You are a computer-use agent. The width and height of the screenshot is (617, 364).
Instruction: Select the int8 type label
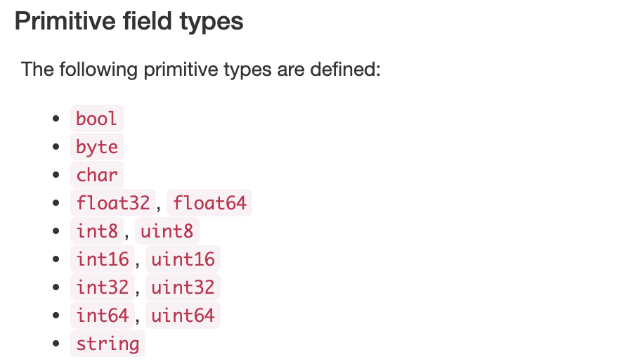pyautogui.click(x=97, y=231)
